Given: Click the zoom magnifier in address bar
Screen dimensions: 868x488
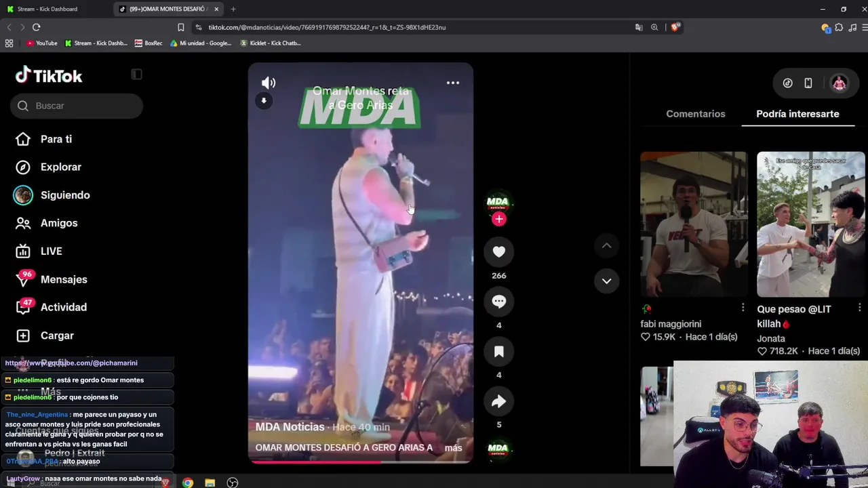Looking at the screenshot, I should [654, 27].
